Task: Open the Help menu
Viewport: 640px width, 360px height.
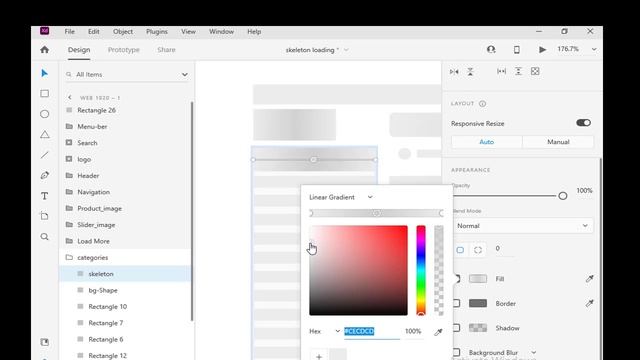Action: (x=254, y=31)
